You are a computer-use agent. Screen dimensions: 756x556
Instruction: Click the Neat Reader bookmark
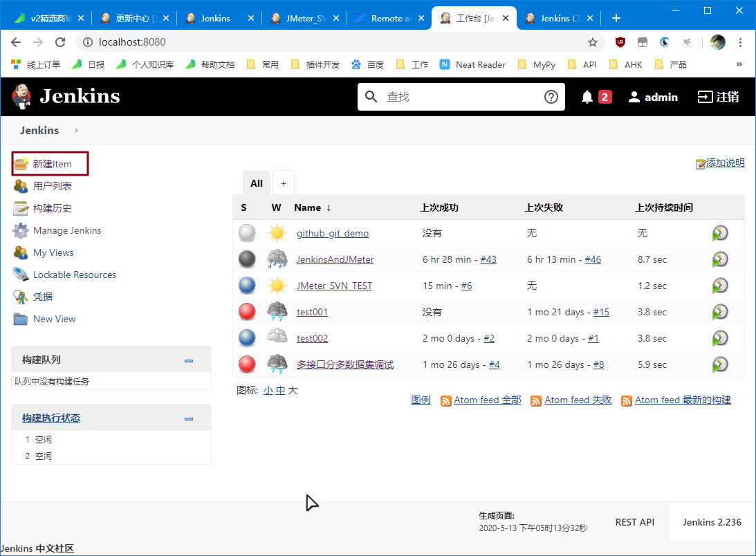[472, 64]
